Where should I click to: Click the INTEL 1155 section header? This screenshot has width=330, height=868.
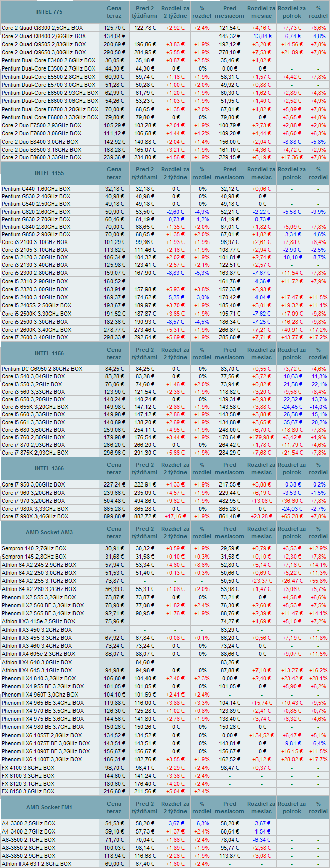[x=50, y=173]
